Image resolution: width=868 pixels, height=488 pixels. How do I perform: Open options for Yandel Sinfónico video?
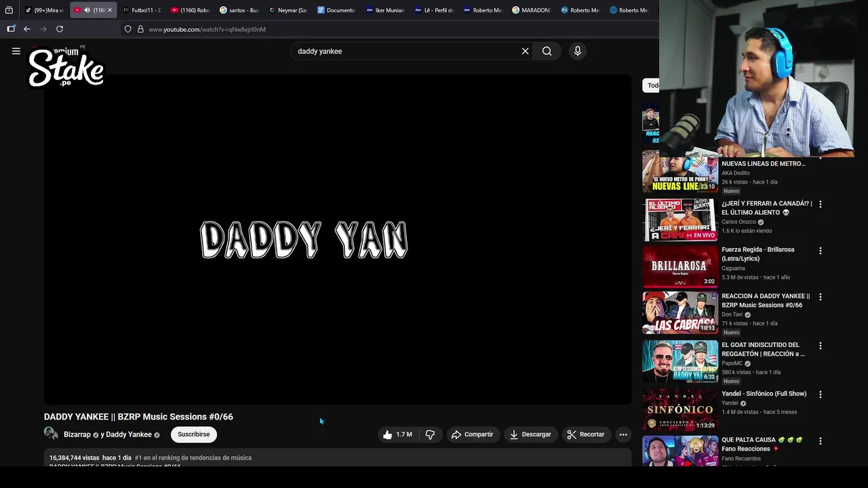(820, 394)
